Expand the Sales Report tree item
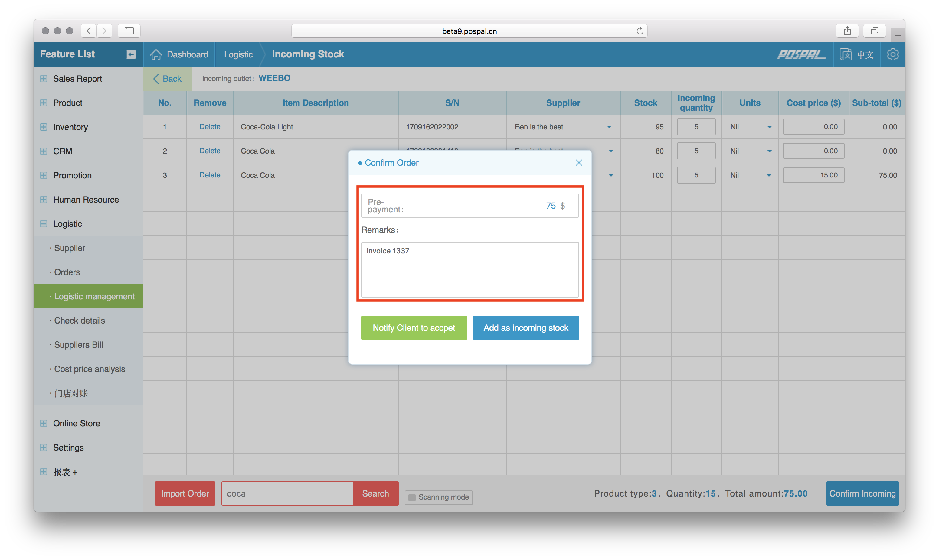Image resolution: width=939 pixels, height=560 pixels. coord(44,79)
